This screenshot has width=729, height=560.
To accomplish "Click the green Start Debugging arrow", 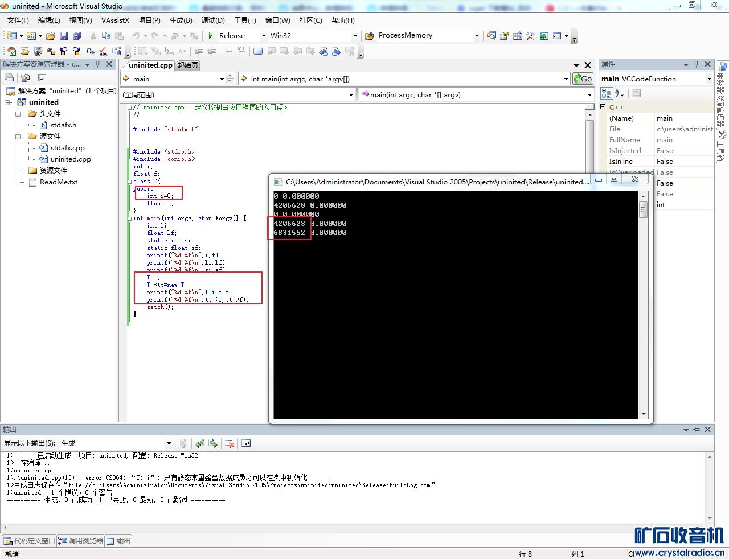I will (x=211, y=36).
